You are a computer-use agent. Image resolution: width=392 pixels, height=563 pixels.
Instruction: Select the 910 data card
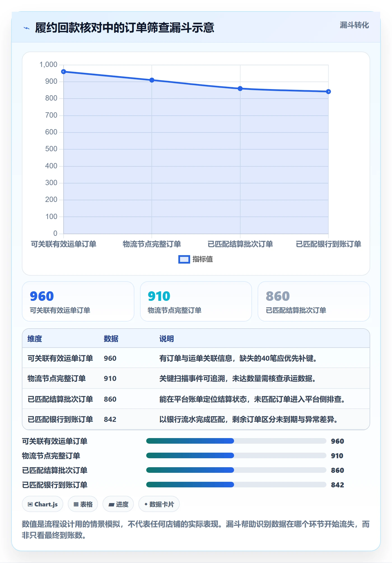pyautogui.click(x=196, y=301)
